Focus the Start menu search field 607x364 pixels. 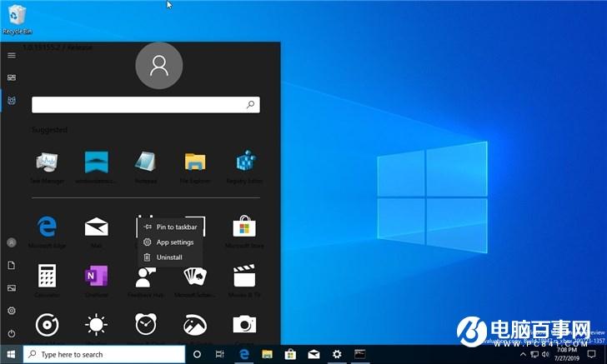[x=146, y=105]
